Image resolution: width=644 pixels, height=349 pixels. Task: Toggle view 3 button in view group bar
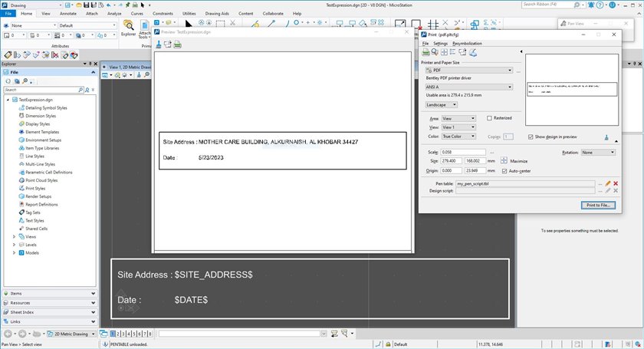[123, 334]
